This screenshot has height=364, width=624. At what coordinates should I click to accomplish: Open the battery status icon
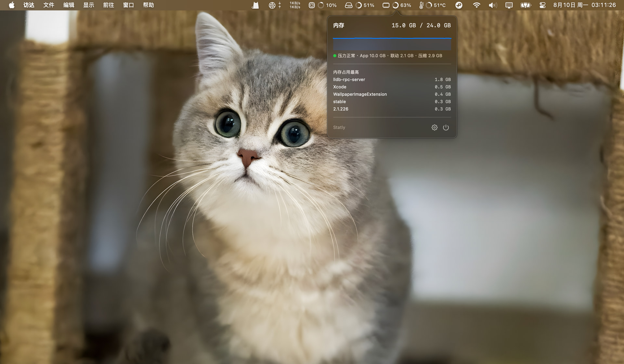pyautogui.click(x=526, y=5)
